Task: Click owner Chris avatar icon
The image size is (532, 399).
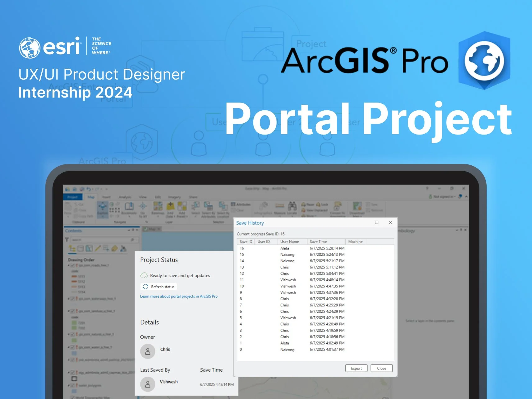Action: 148,351
